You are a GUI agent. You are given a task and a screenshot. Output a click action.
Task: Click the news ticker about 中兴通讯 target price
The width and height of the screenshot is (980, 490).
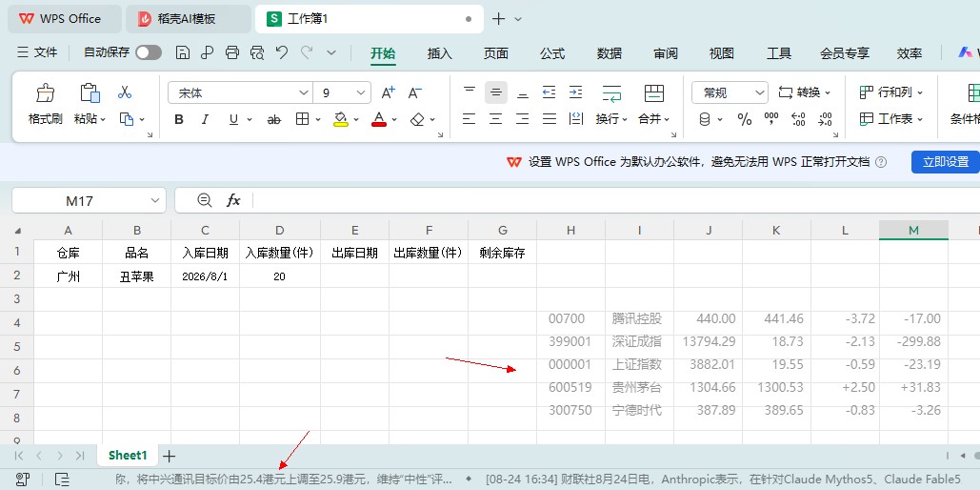click(x=285, y=480)
